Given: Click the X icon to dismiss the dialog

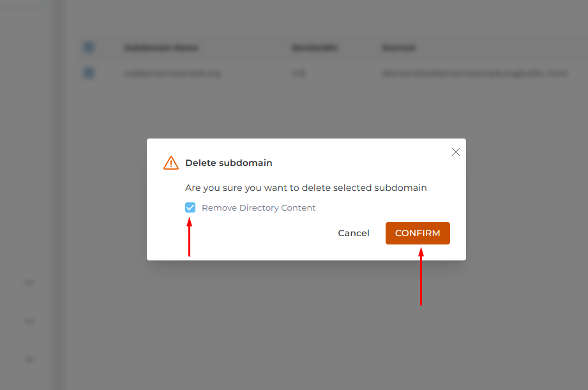Looking at the screenshot, I should point(455,152).
